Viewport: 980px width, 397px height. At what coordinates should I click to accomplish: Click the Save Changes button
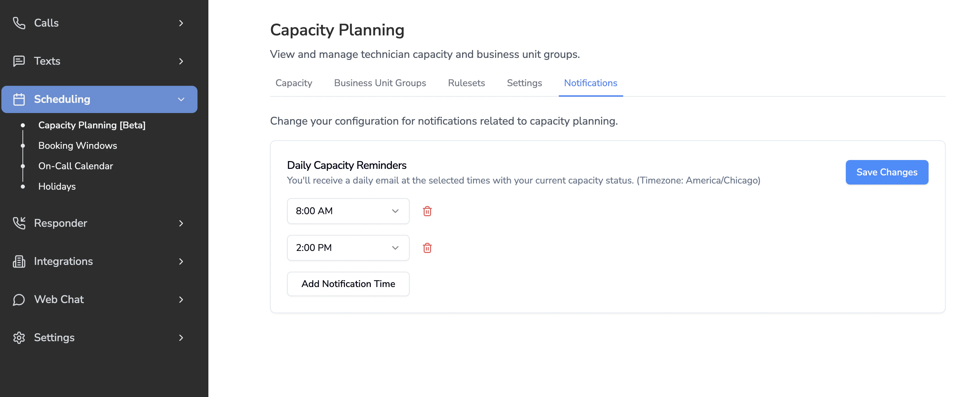tap(886, 172)
